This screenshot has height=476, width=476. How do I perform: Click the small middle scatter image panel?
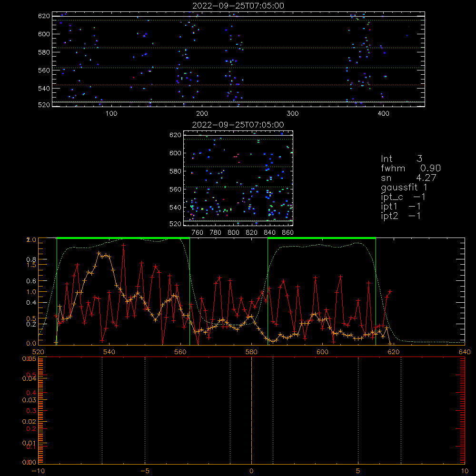[x=238, y=178]
